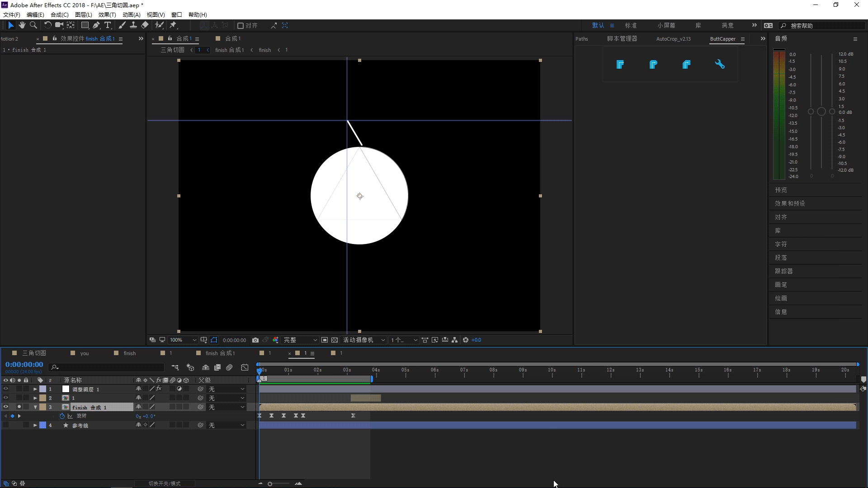868x488 pixels.
Task: Select the Pen tool
Action: (x=96, y=25)
